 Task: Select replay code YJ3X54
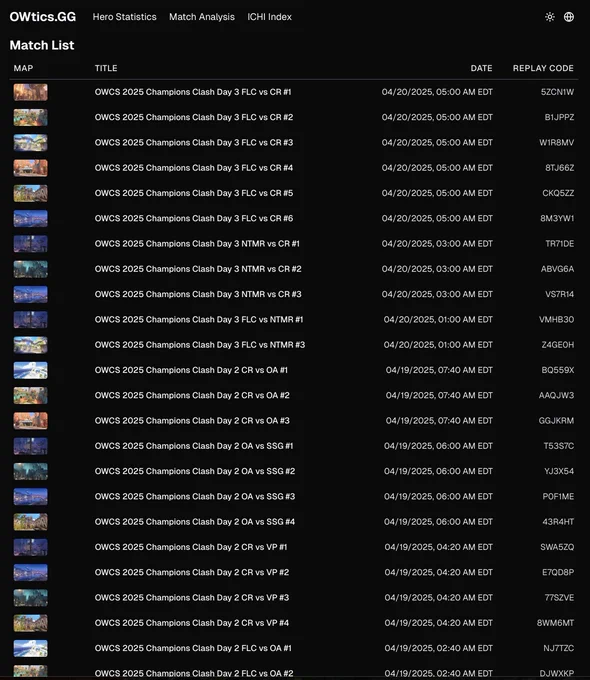pyautogui.click(x=559, y=471)
